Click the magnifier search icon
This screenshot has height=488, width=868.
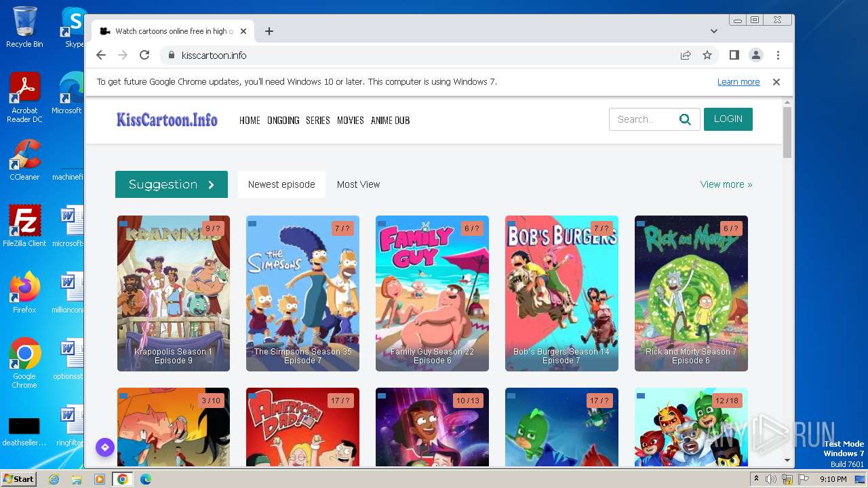686,120
